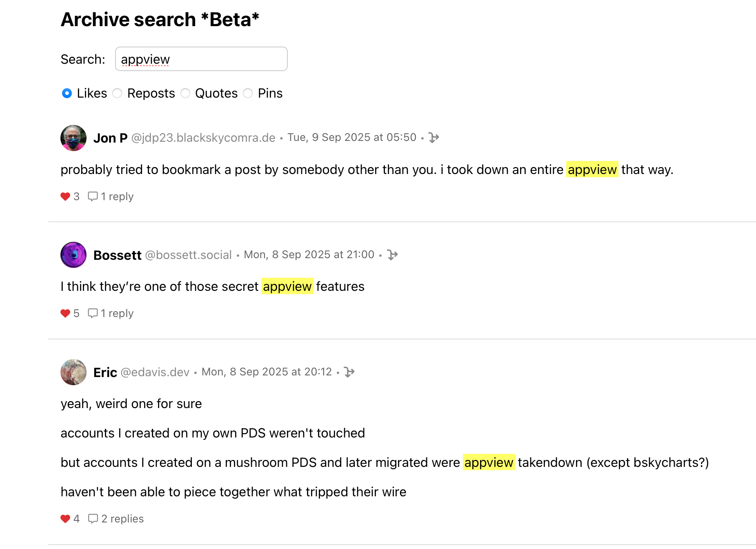
Task: Click the thread icon beside Eric's post date
Action: tap(349, 372)
